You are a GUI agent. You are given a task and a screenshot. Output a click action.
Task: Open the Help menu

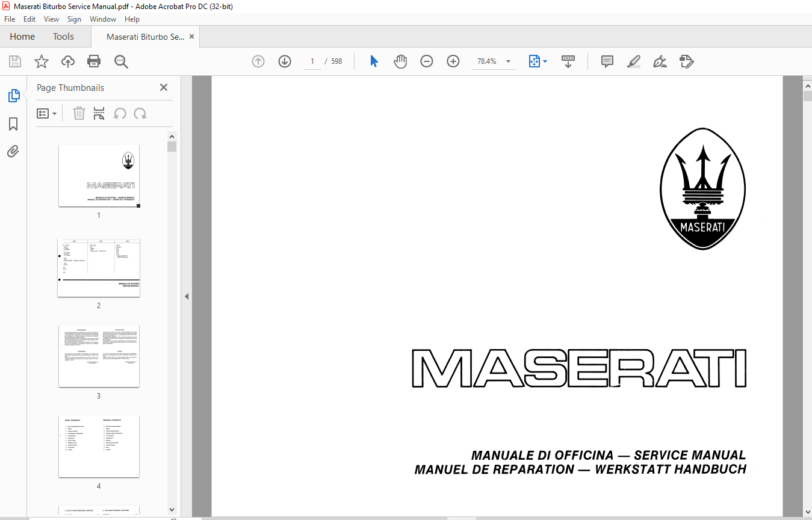pos(132,19)
